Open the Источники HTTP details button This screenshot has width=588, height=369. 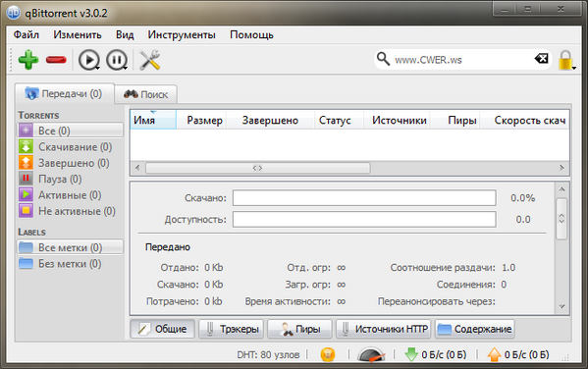pos(384,329)
